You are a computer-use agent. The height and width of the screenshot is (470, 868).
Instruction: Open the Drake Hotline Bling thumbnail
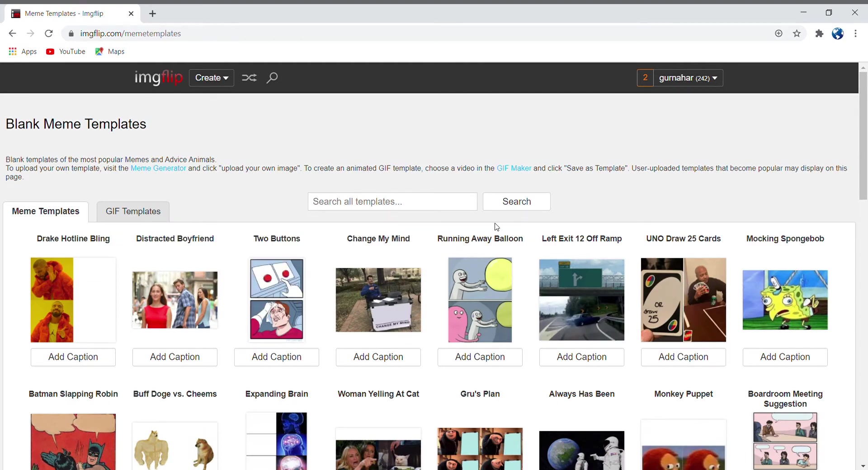(73, 300)
